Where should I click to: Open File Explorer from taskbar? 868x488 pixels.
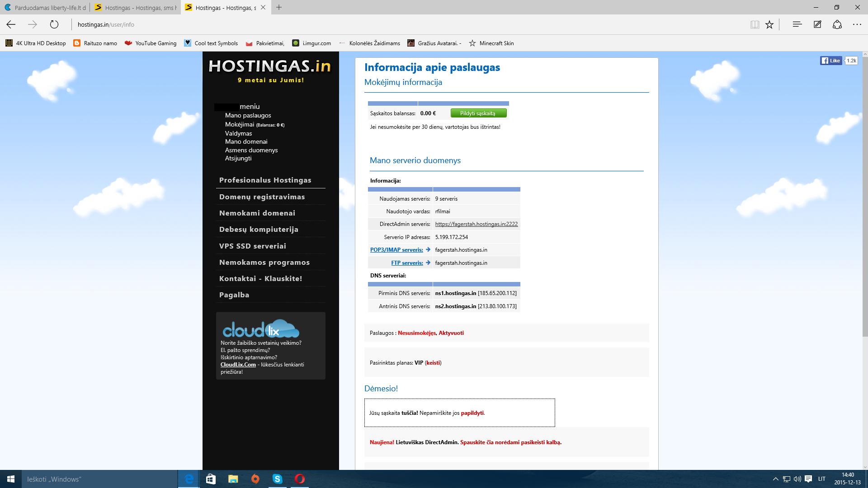click(233, 479)
